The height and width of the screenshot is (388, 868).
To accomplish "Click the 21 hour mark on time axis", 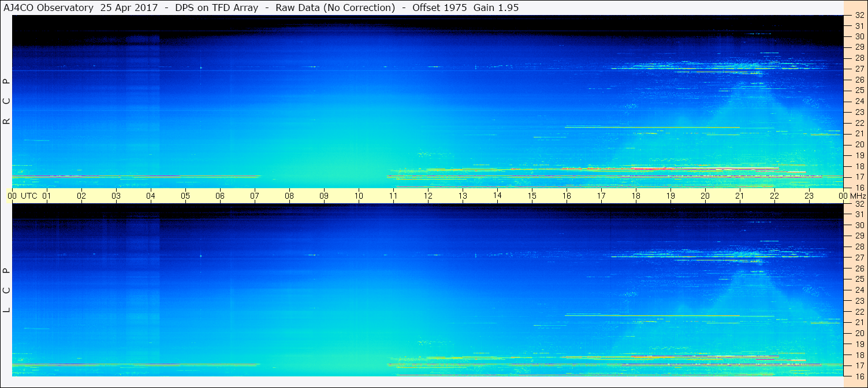I will point(740,196).
